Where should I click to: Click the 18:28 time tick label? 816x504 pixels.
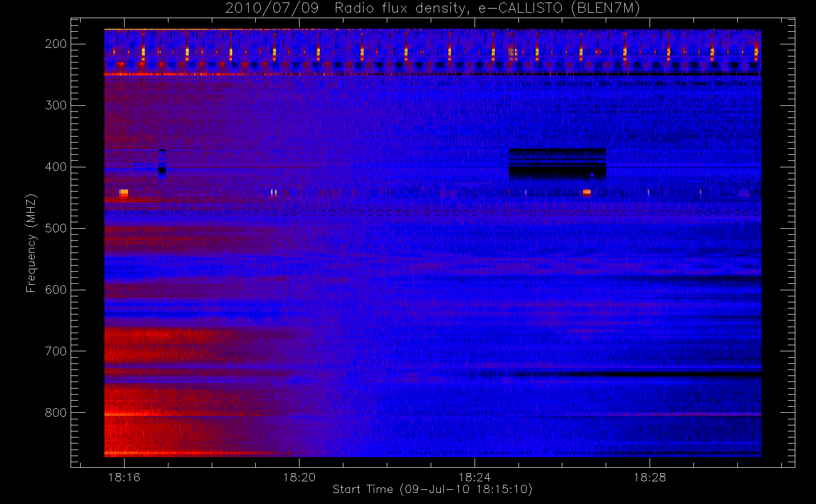point(650,477)
